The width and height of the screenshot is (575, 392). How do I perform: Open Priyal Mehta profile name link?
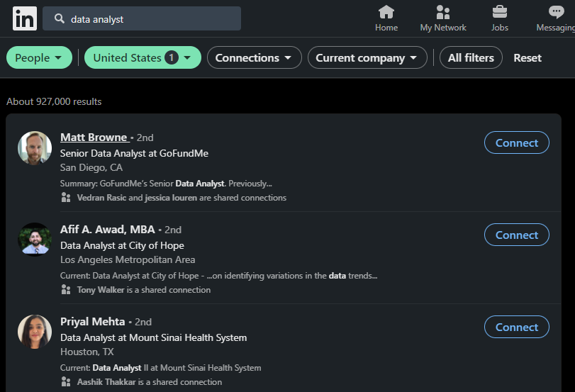pos(93,321)
